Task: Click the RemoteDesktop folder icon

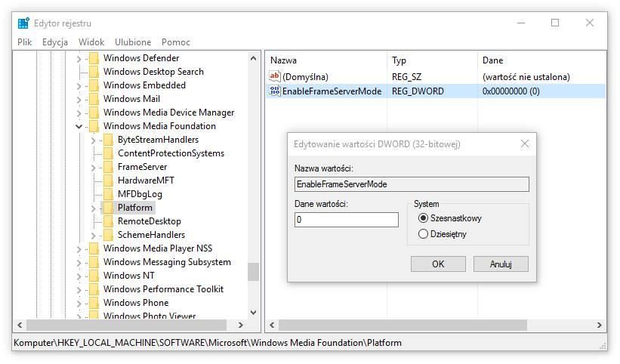Action: click(x=108, y=221)
